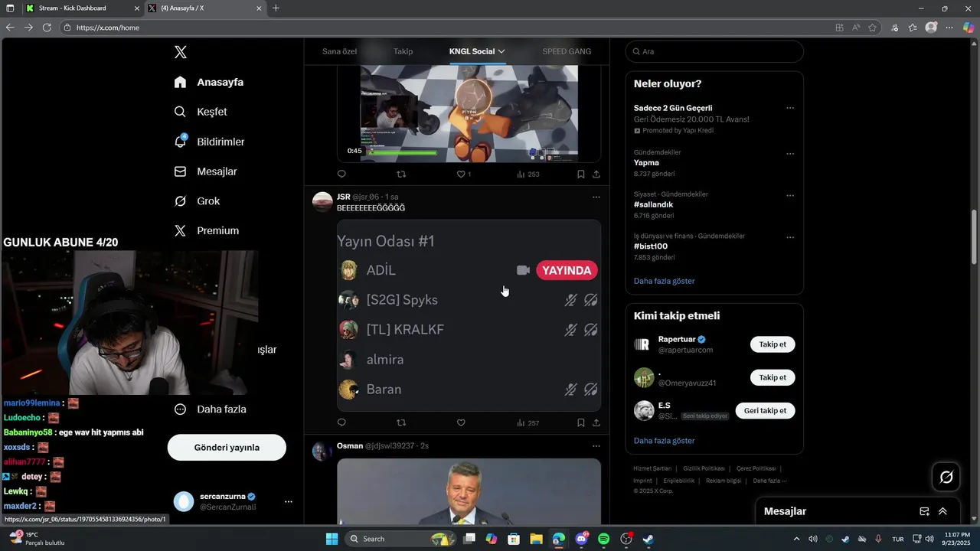This screenshot has height=551, width=980.
Task: Open Yayın Odası #1 image in JSR post
Action: click(469, 316)
